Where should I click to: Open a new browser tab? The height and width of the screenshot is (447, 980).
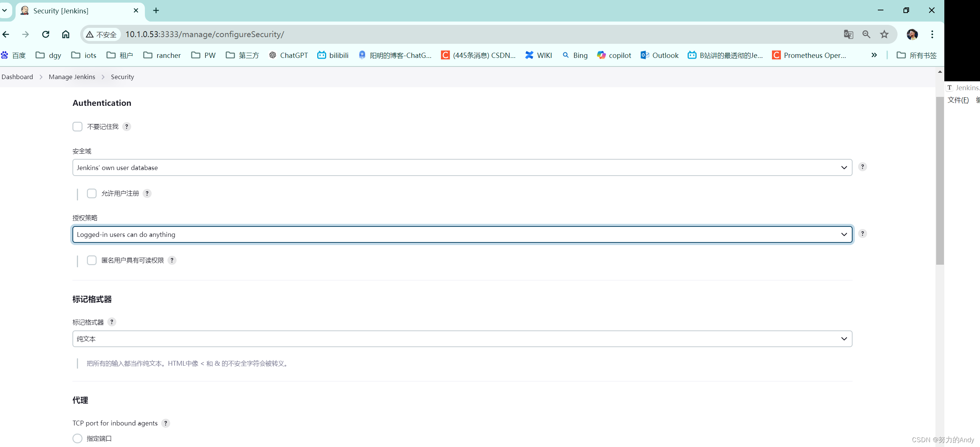pos(156,11)
